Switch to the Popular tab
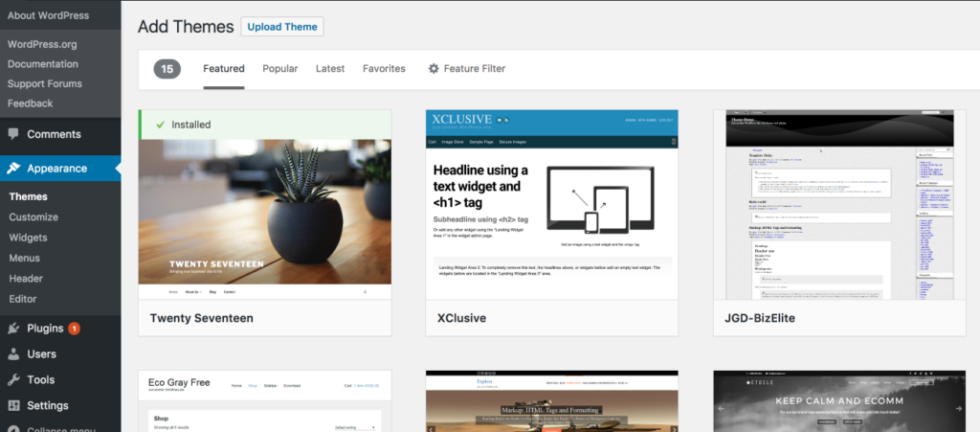Viewport: 980px width, 432px height. point(280,69)
